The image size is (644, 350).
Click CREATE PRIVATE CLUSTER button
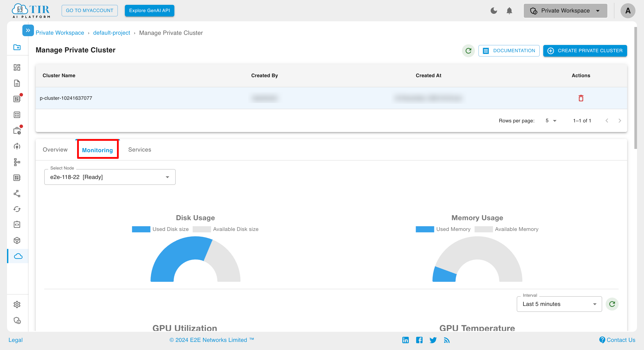pos(585,51)
